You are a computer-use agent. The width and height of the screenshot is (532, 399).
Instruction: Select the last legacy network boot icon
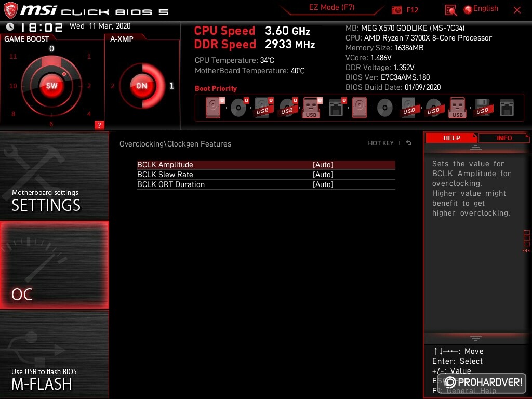point(507,108)
